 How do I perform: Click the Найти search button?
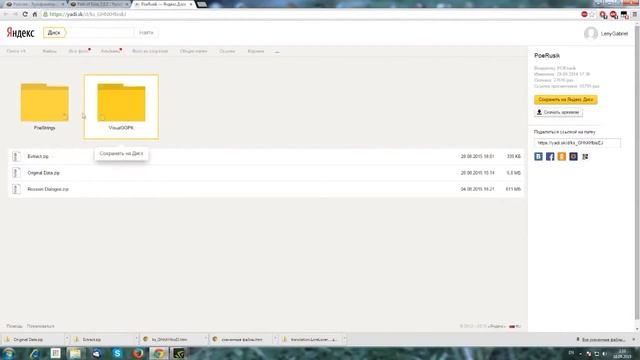[x=146, y=33]
